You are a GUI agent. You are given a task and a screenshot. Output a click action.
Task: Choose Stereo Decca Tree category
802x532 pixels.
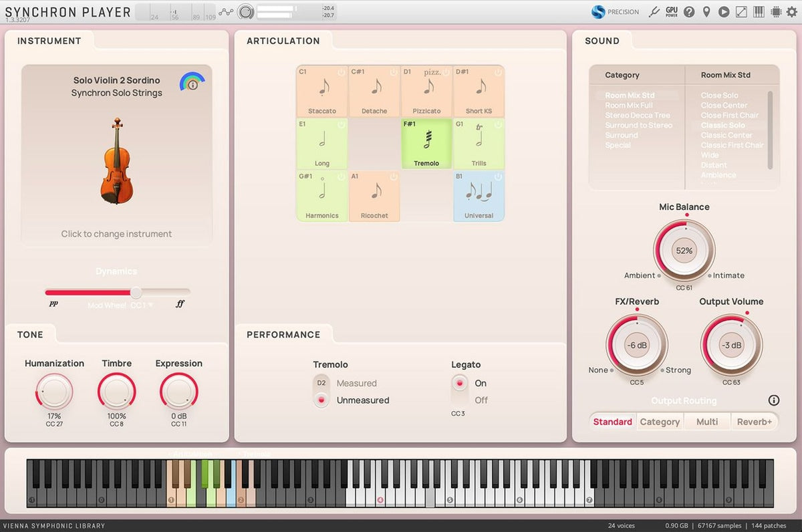638,116
